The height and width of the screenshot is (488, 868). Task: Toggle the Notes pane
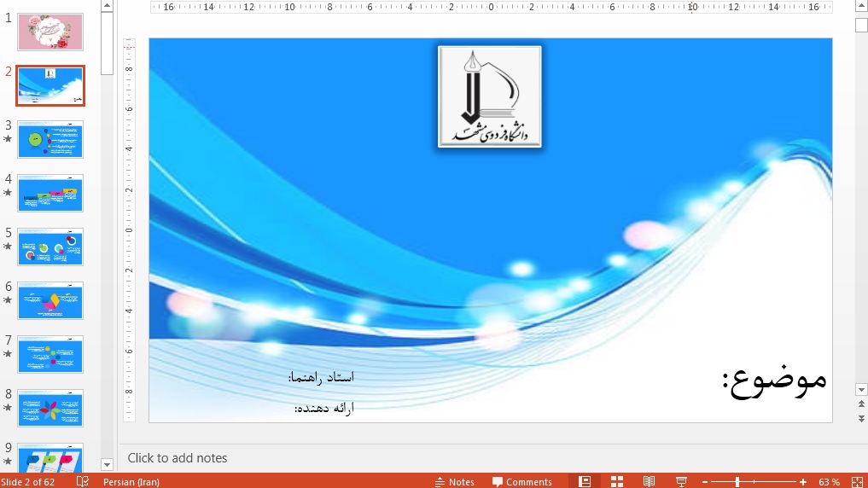(x=454, y=481)
